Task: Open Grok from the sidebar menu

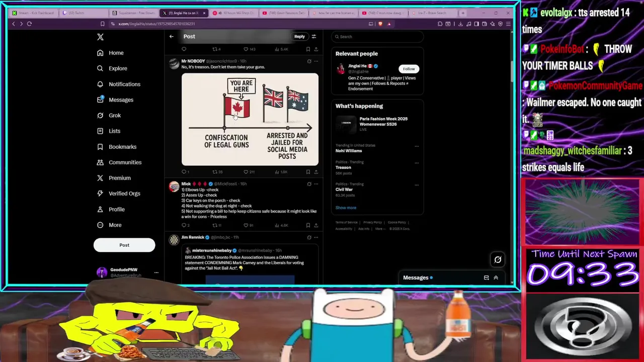Action: 109,115
